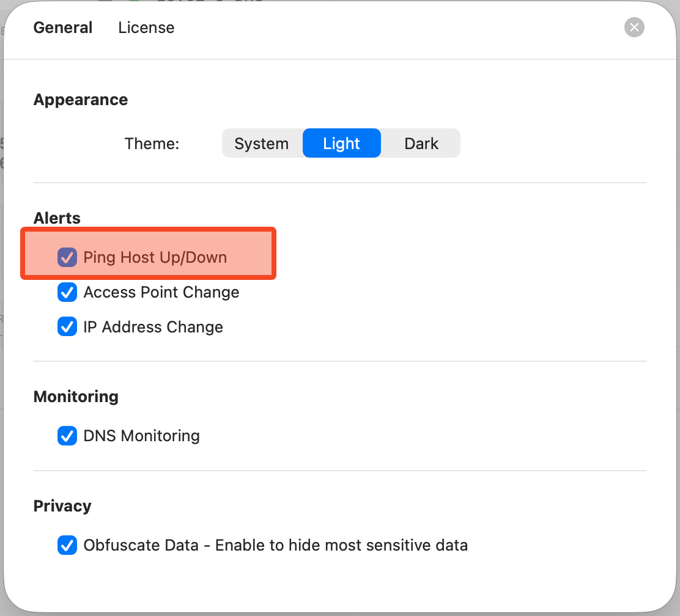The height and width of the screenshot is (616, 680).
Task: Click the "IP Address Change" label text
Action: click(x=153, y=327)
